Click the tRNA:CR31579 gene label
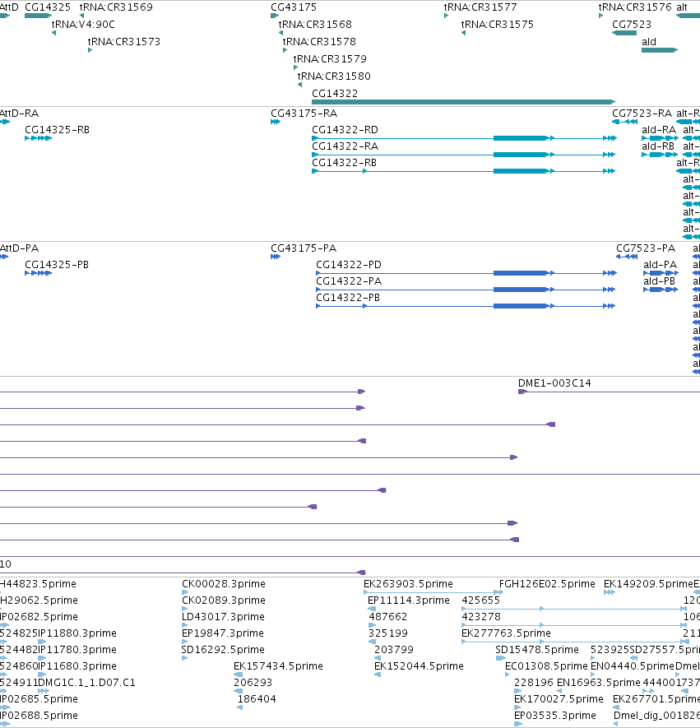 [x=330, y=59]
